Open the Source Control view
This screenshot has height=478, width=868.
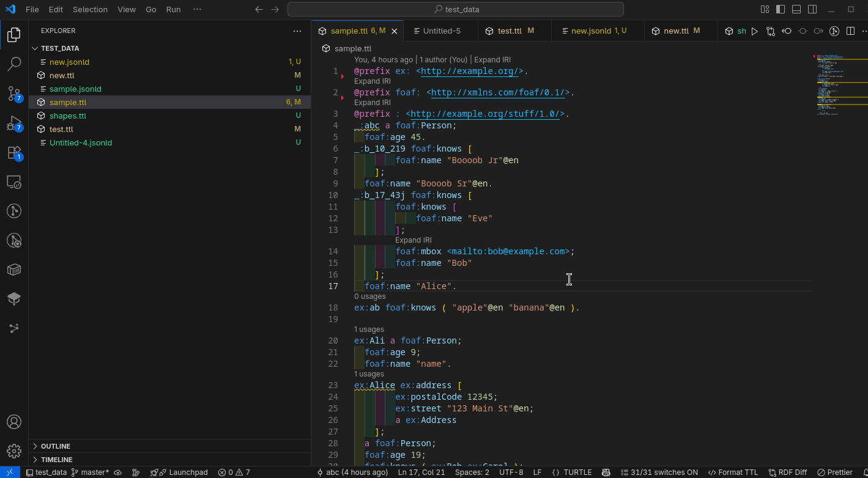click(14, 94)
